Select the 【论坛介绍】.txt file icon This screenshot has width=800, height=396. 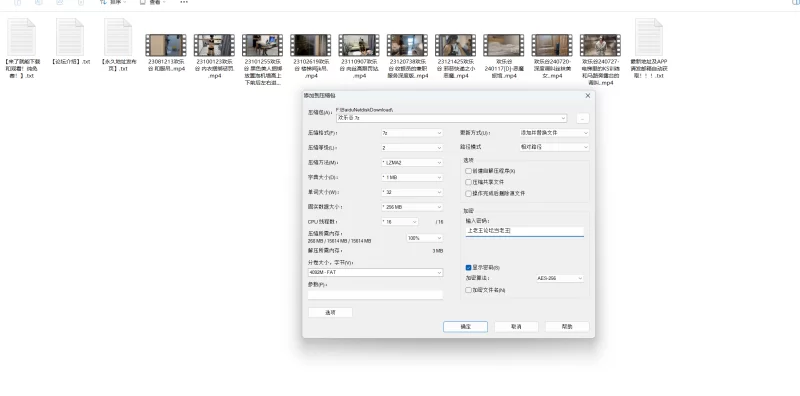pos(69,37)
